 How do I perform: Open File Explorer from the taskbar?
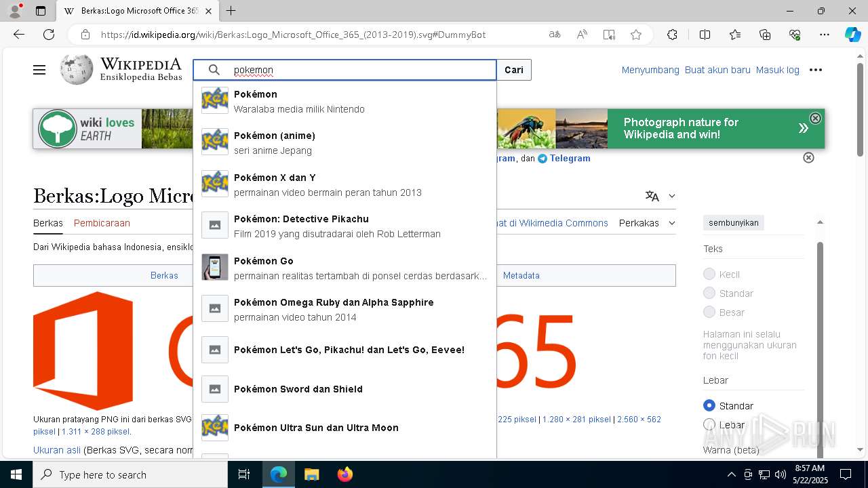312,474
